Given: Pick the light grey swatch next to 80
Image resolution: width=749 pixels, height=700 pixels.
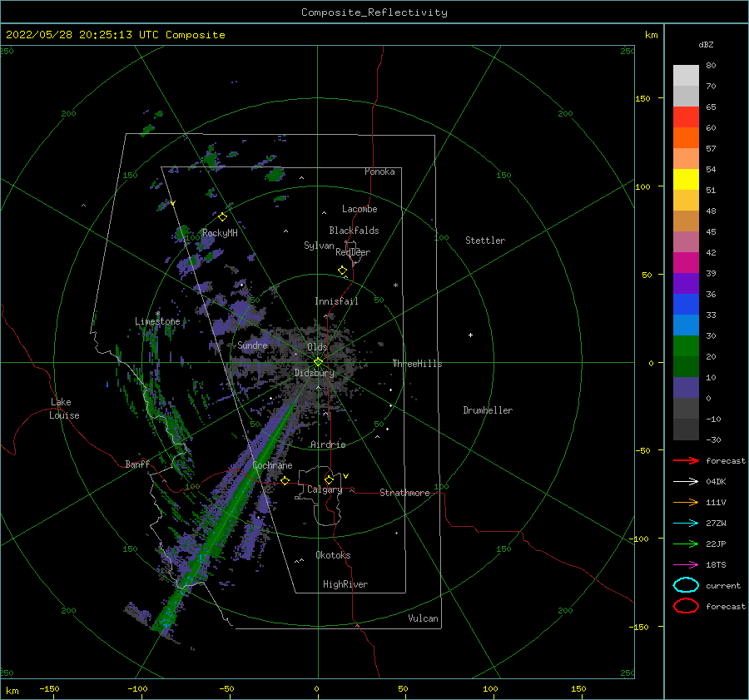Looking at the screenshot, I should [x=686, y=76].
